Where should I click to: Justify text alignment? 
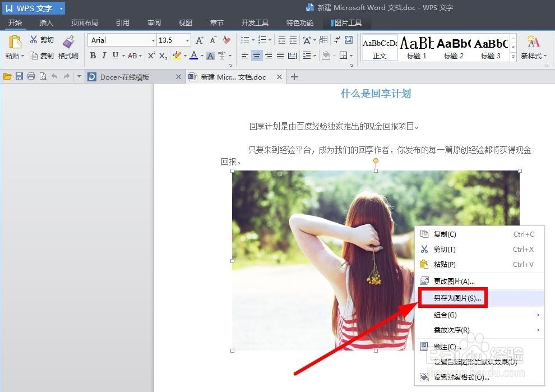(280, 56)
